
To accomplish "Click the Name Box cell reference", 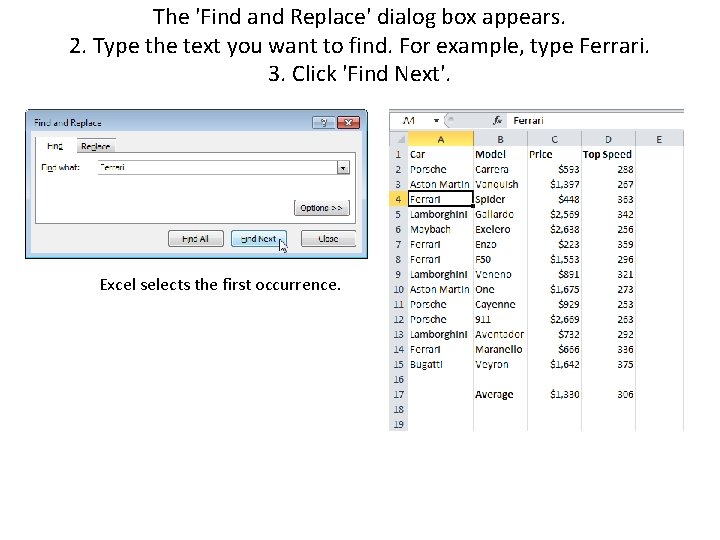I will click(x=410, y=120).
